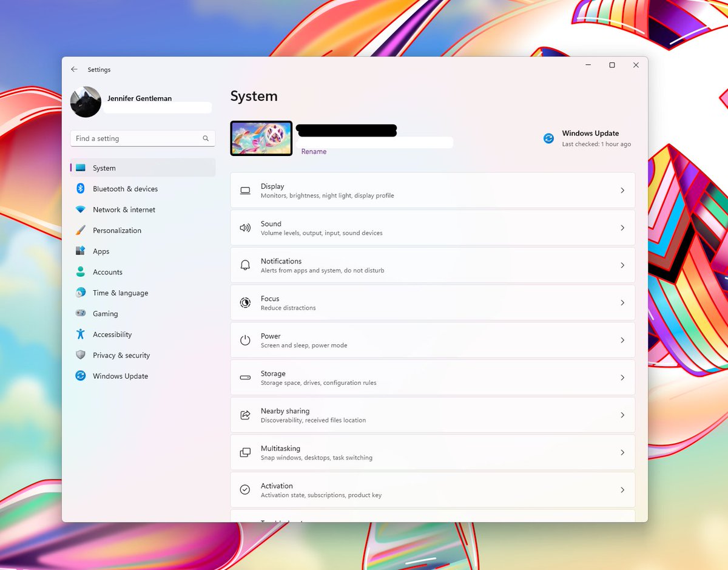The image size is (728, 570).
Task: Click "Storage space, drives, configuration rules" text
Action: [318, 383]
